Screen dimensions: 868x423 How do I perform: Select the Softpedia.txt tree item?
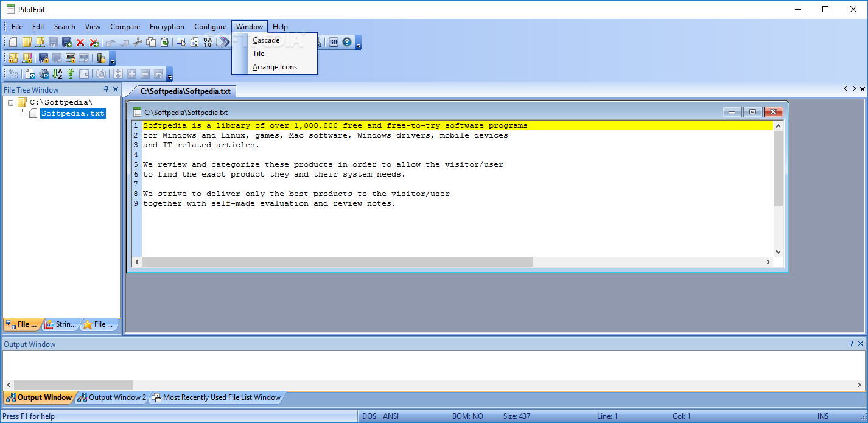click(x=73, y=113)
